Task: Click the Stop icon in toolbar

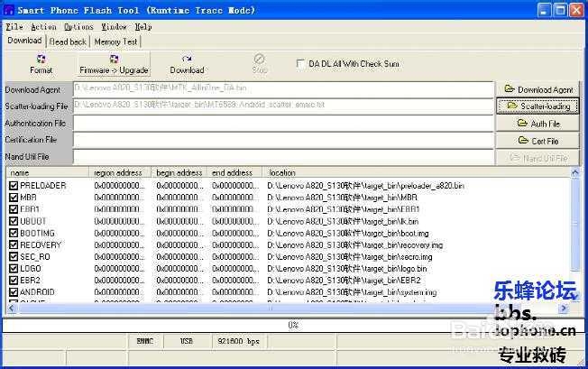Action: click(x=259, y=63)
